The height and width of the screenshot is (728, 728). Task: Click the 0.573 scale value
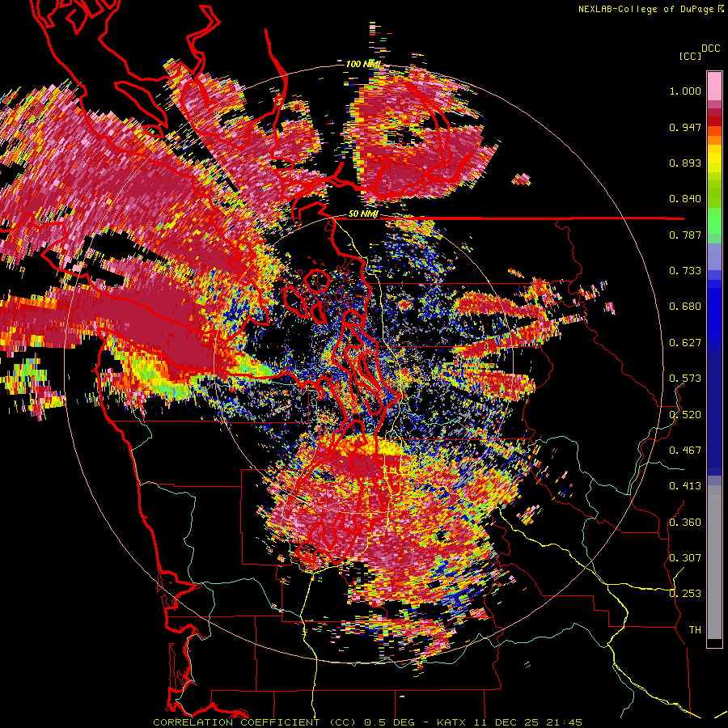coord(685,379)
